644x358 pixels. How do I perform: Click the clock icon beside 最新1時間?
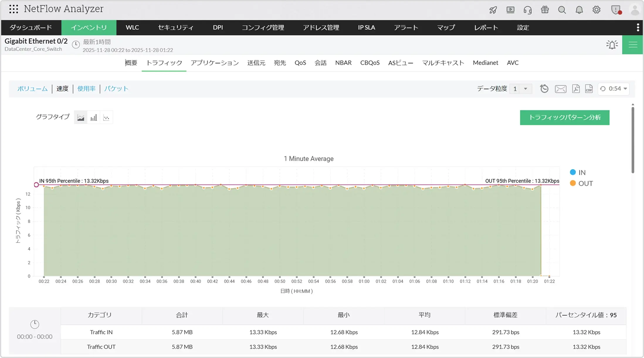(76, 45)
